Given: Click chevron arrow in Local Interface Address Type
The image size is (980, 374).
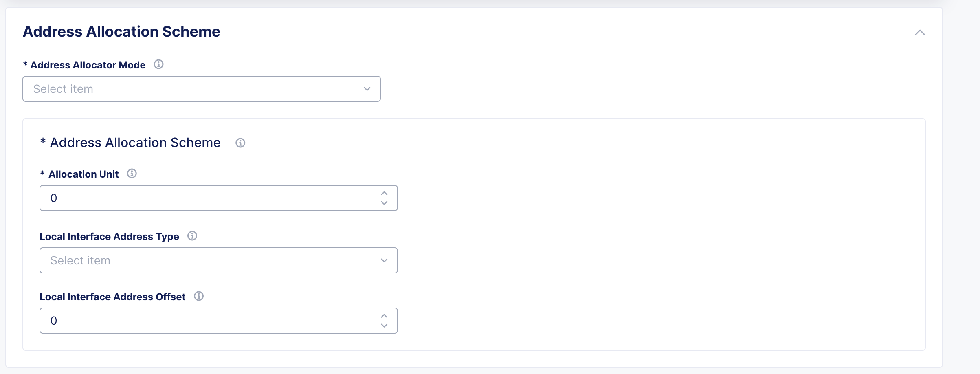Looking at the screenshot, I should pyautogui.click(x=384, y=260).
